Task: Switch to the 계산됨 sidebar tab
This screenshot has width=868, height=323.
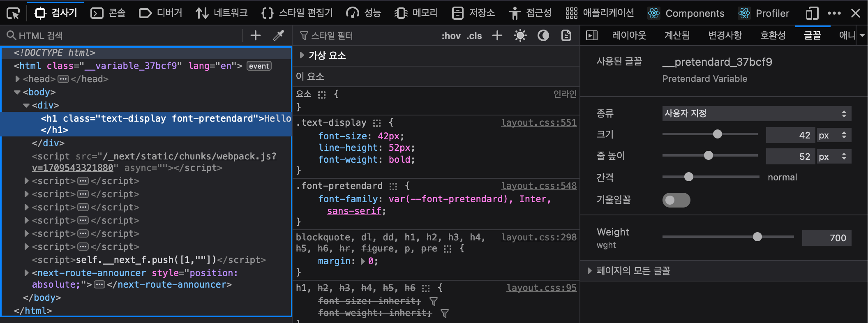Action: pos(677,35)
